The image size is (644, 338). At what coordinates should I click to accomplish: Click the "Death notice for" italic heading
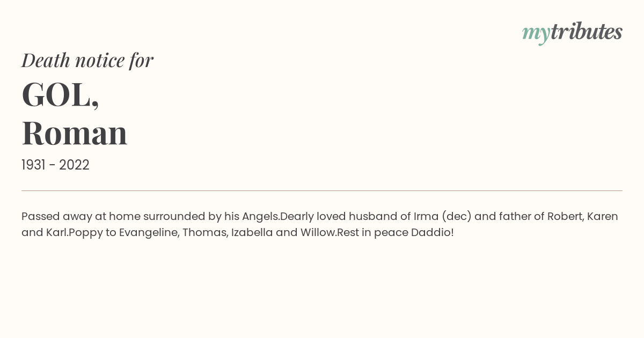pyautogui.click(x=87, y=60)
